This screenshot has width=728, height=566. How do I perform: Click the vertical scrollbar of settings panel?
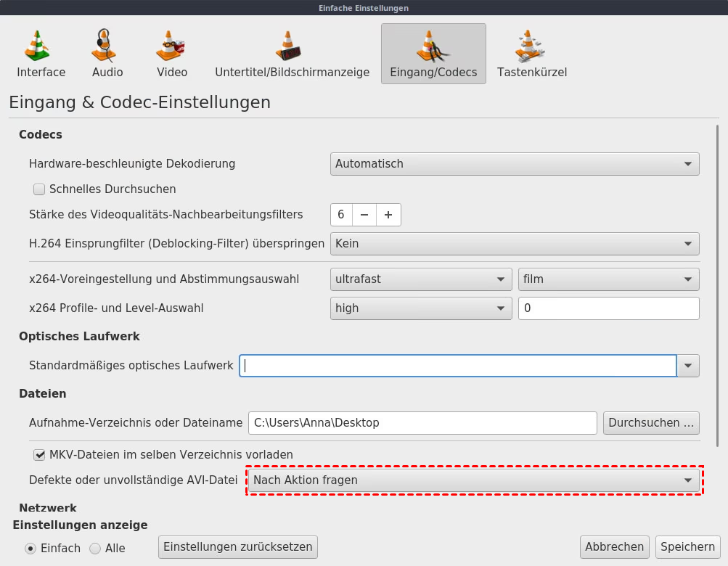click(x=717, y=286)
